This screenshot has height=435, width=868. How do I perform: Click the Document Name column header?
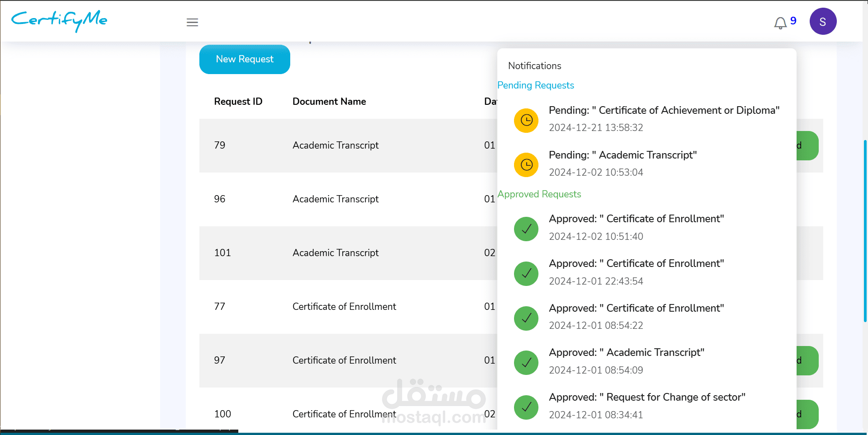(x=329, y=102)
